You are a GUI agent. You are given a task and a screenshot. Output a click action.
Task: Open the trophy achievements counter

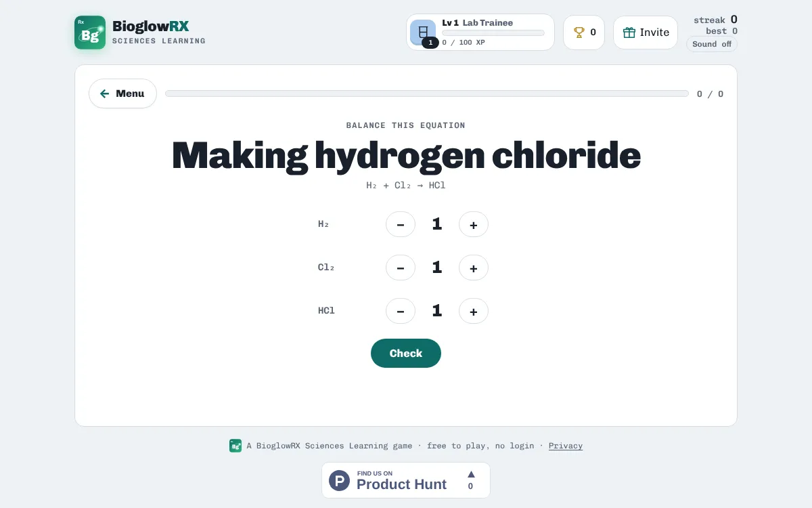coord(584,33)
